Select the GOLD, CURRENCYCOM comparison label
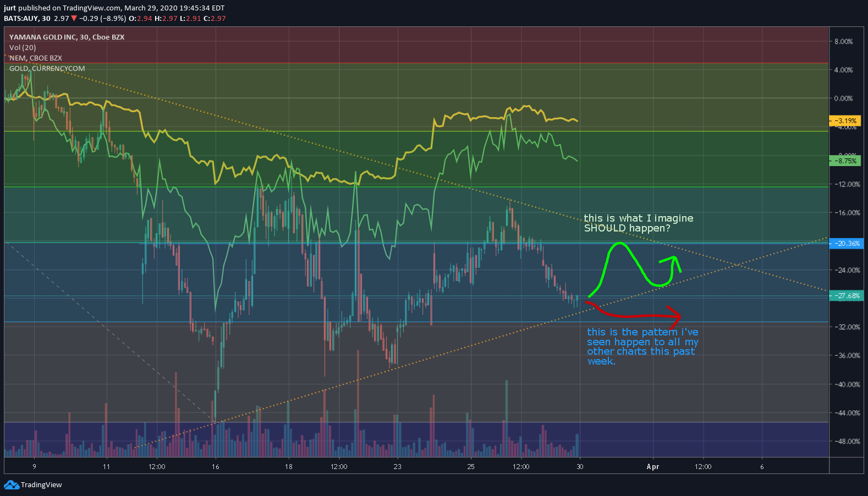The height and width of the screenshot is (496, 868). tap(47, 68)
